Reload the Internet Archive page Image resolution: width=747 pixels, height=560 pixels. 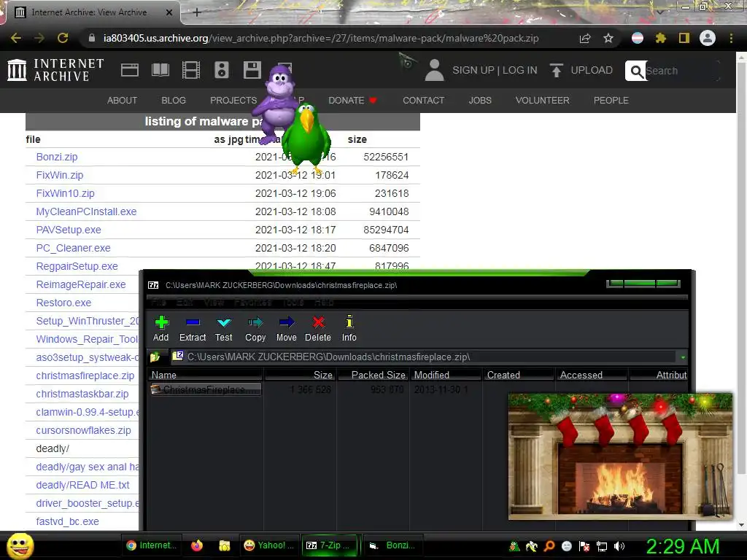pos(63,38)
